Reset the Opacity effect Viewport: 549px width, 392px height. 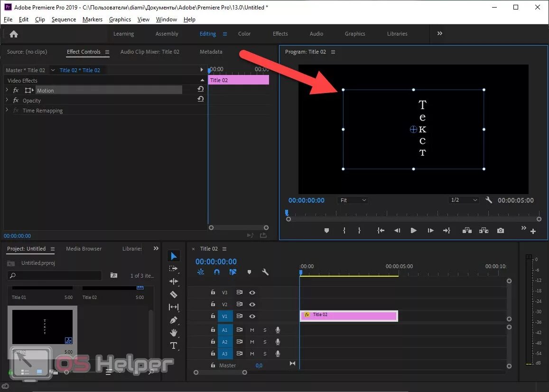tap(201, 99)
